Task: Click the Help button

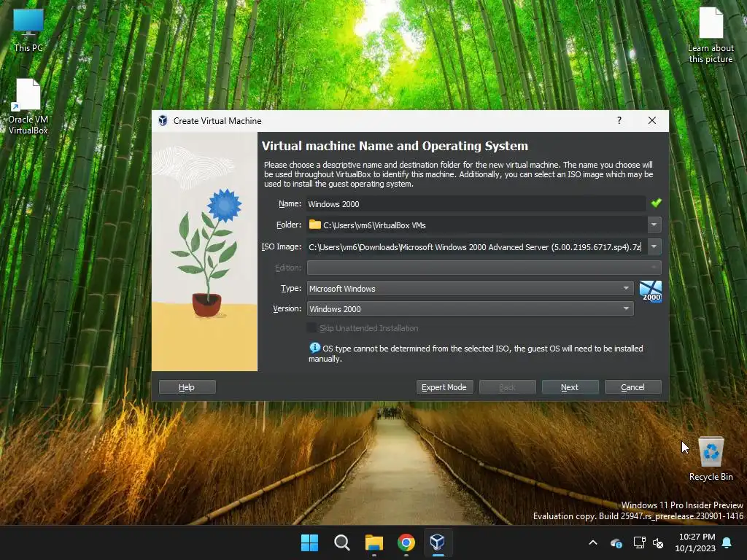Action: click(187, 387)
